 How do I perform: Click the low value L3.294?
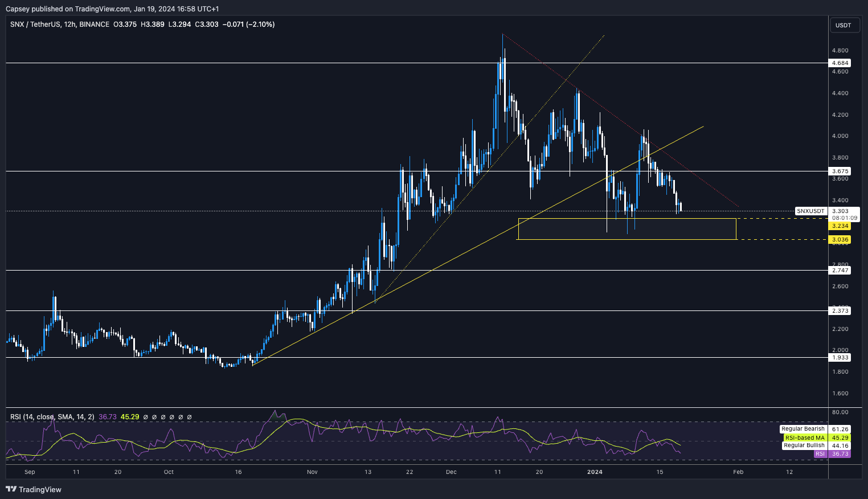pos(179,24)
